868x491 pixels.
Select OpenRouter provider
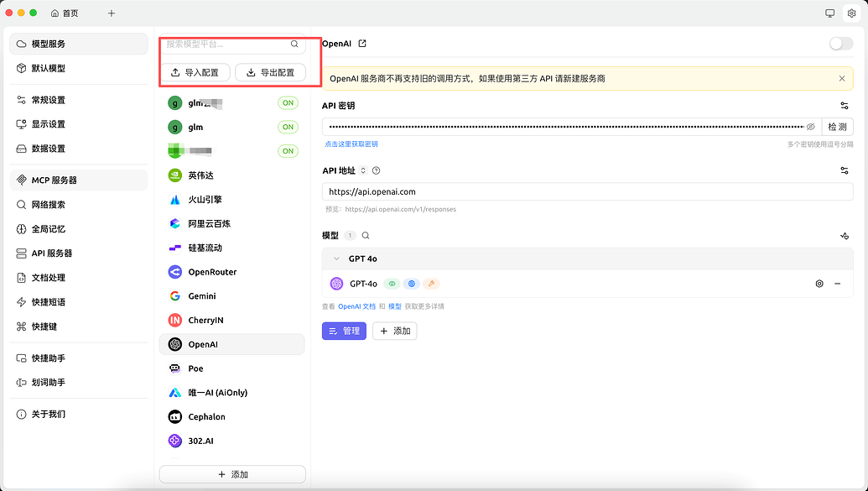tap(232, 272)
